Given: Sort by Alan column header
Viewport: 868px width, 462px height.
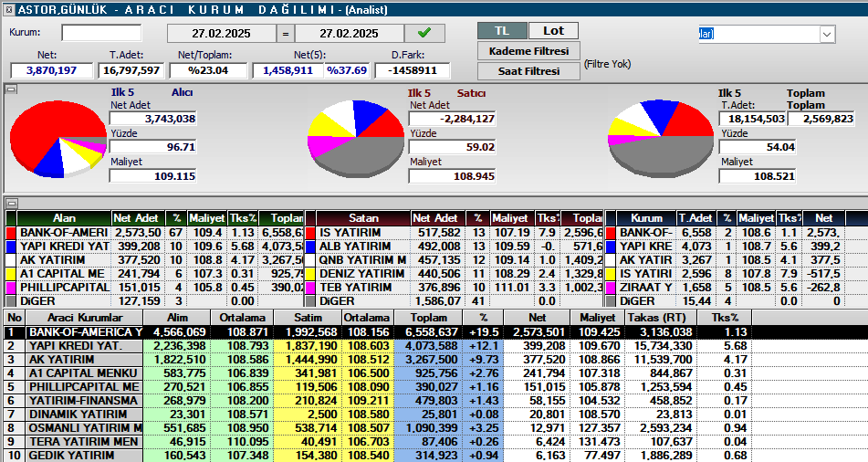Looking at the screenshot, I should (x=64, y=218).
